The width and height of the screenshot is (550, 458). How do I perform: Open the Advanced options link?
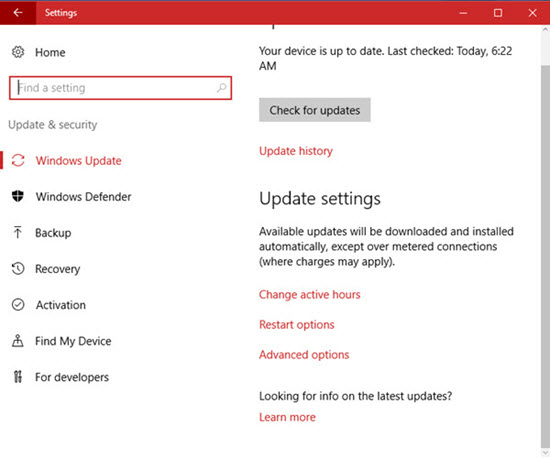(x=304, y=355)
